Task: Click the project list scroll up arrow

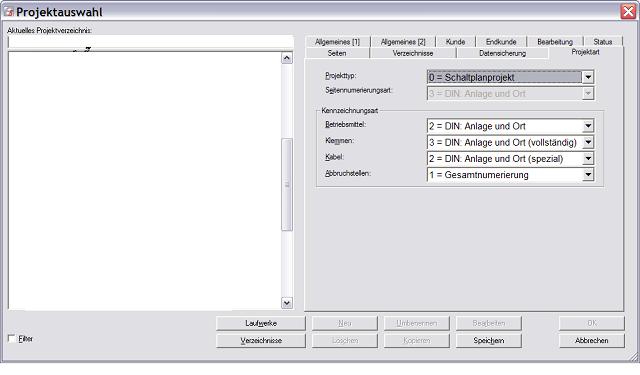Action: 287,58
